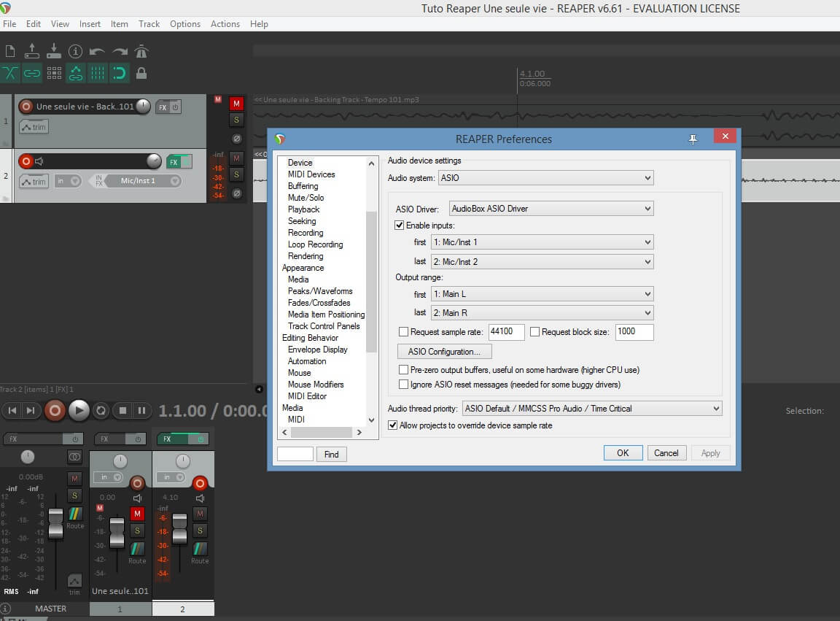Check Request sample rate checkbox
The height and width of the screenshot is (621, 840).
click(403, 332)
